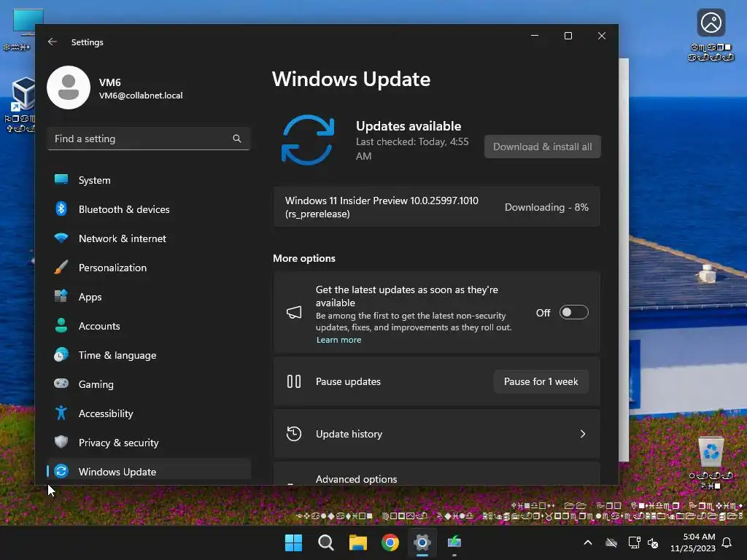Viewport: 747px width, 560px height.
Task: Select the Personalization paintbrush icon
Action: click(61, 267)
